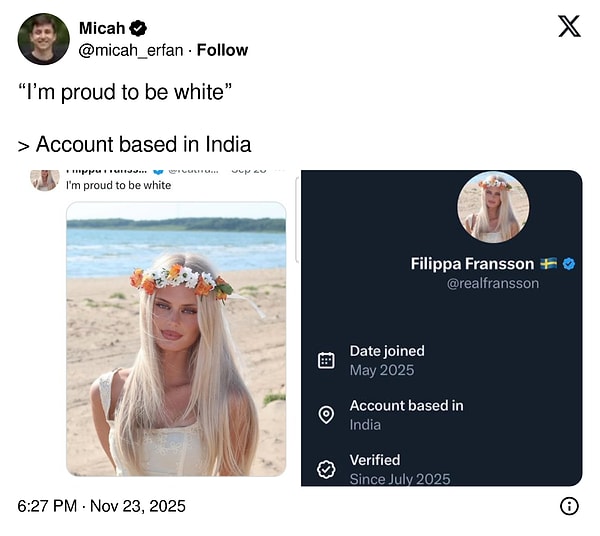This screenshot has width=600, height=536.
Task: Click the India location value
Action: tap(365, 425)
